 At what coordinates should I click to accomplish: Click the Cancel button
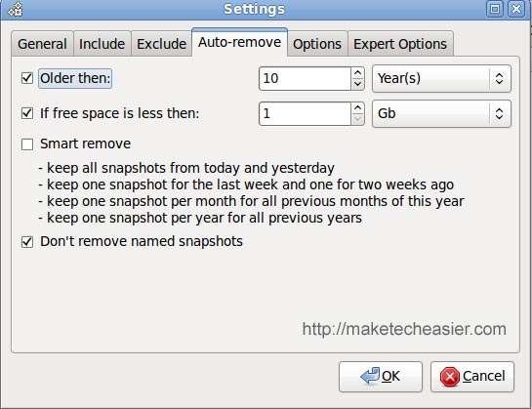[x=472, y=377]
